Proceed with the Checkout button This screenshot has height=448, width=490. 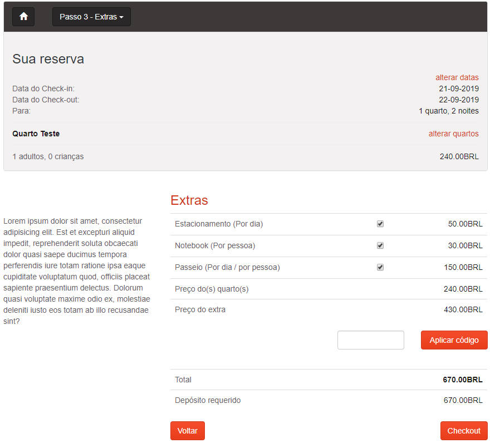click(x=463, y=431)
